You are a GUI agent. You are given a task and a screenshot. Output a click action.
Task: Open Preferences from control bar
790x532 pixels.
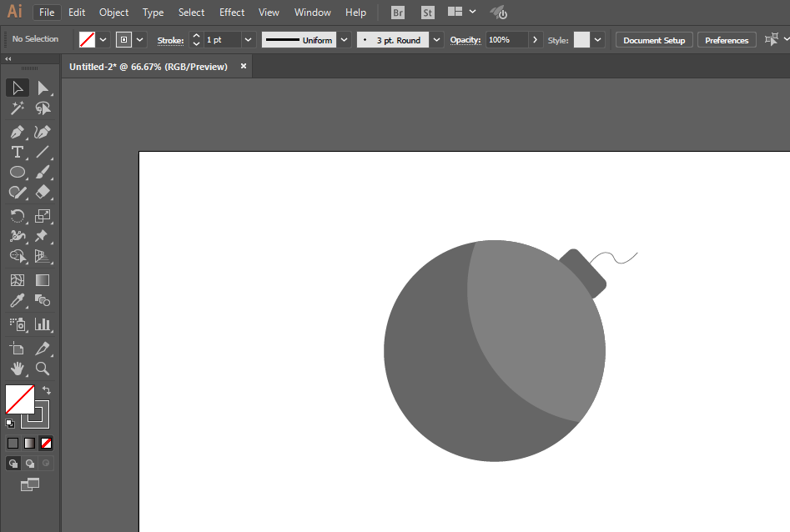[727, 40]
